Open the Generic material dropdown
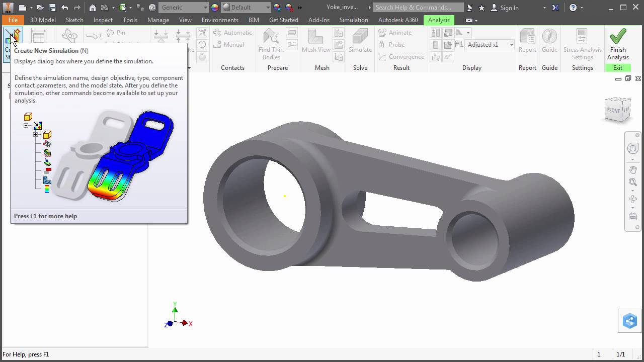The width and height of the screenshot is (644, 362). click(x=184, y=8)
